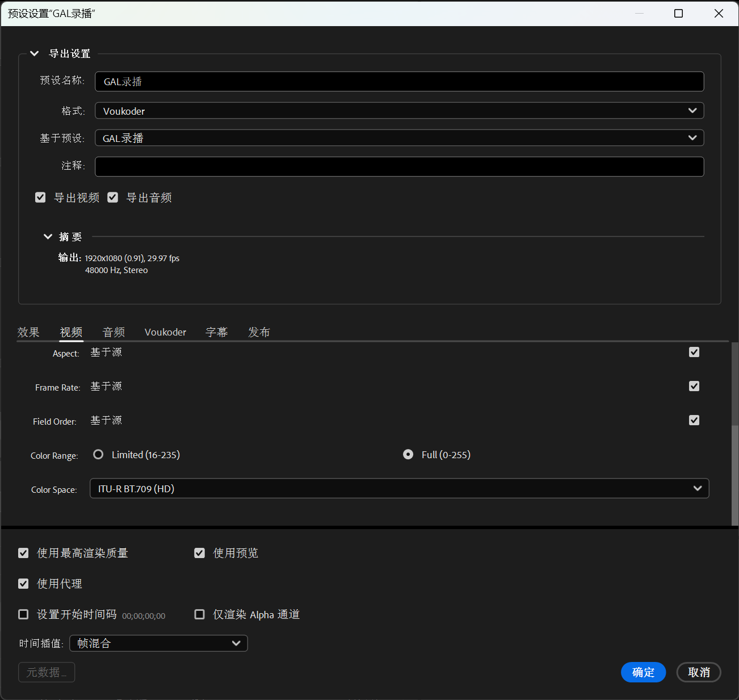Open the 时间插值 帧混合 dropdown
The height and width of the screenshot is (700, 739).
[158, 643]
